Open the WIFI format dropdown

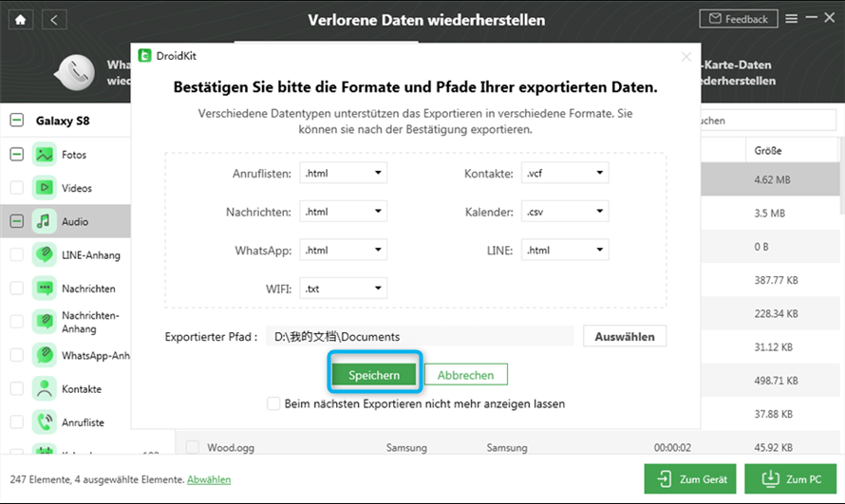344,289
